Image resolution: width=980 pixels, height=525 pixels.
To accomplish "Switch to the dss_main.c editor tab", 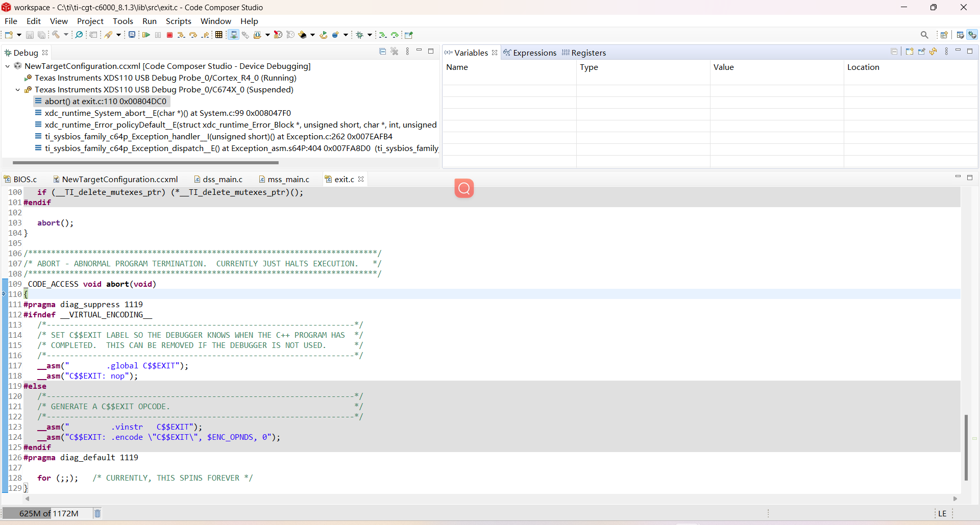I will (x=218, y=179).
